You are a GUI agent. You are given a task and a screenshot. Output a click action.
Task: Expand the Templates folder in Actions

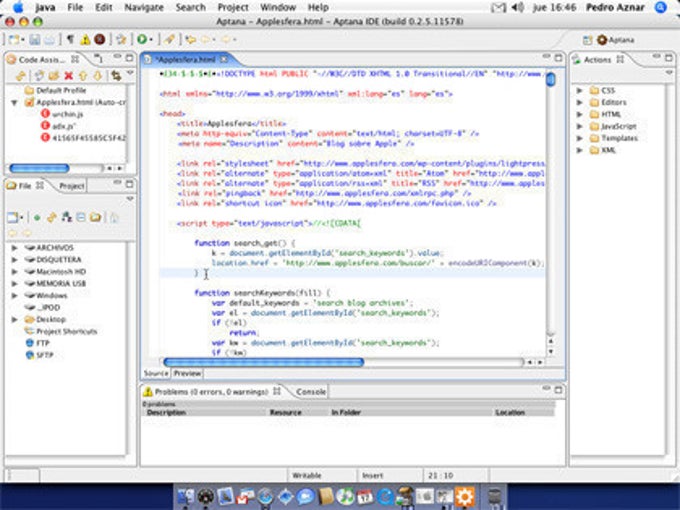[x=579, y=138]
